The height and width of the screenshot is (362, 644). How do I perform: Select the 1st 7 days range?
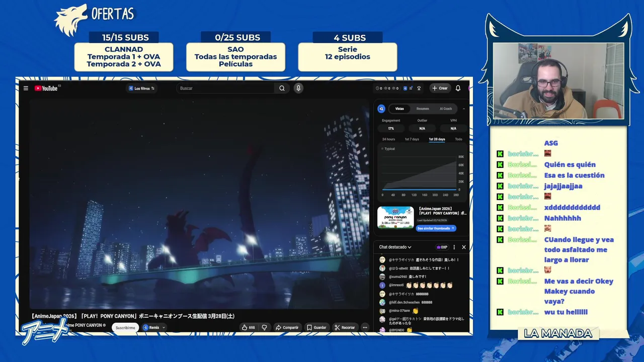click(412, 139)
